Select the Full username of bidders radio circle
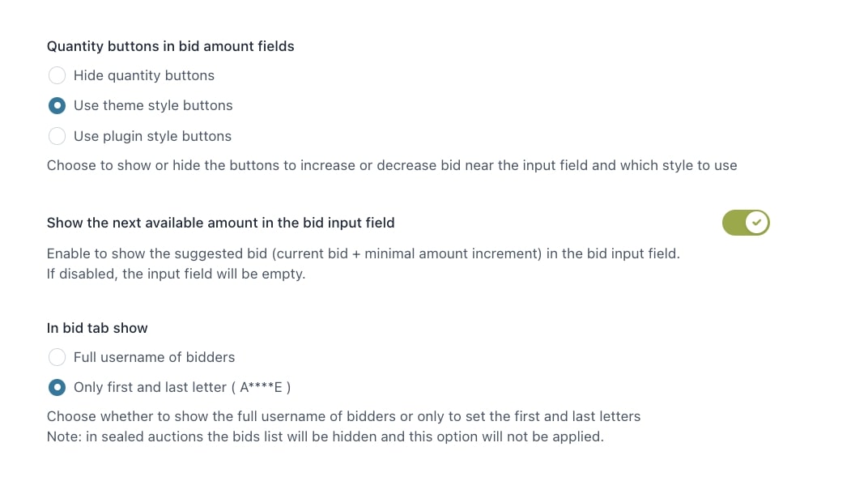The width and height of the screenshot is (868, 481). [57, 357]
